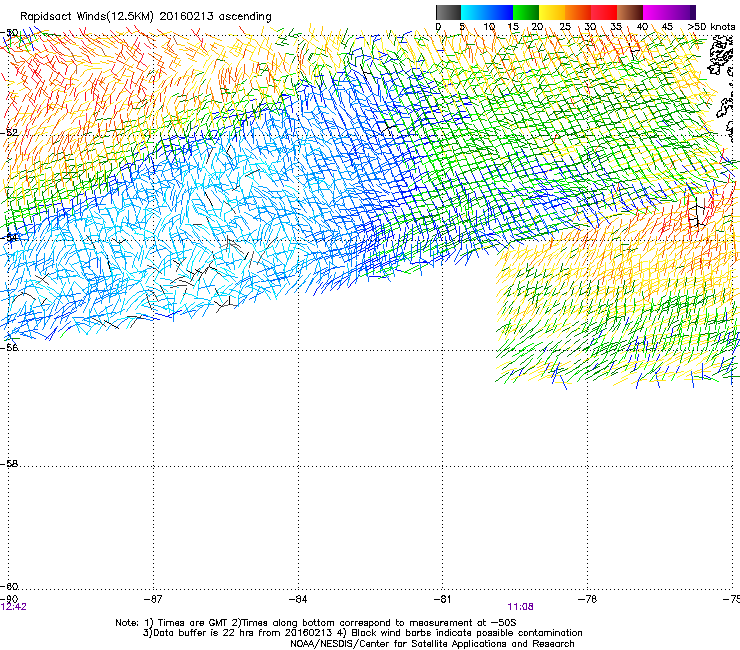Click the 'Data buffer is 22 hrs' note line
The height and width of the screenshot is (650, 740).
362,633
